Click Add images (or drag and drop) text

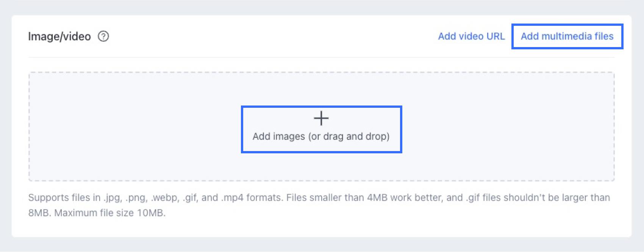tap(321, 136)
